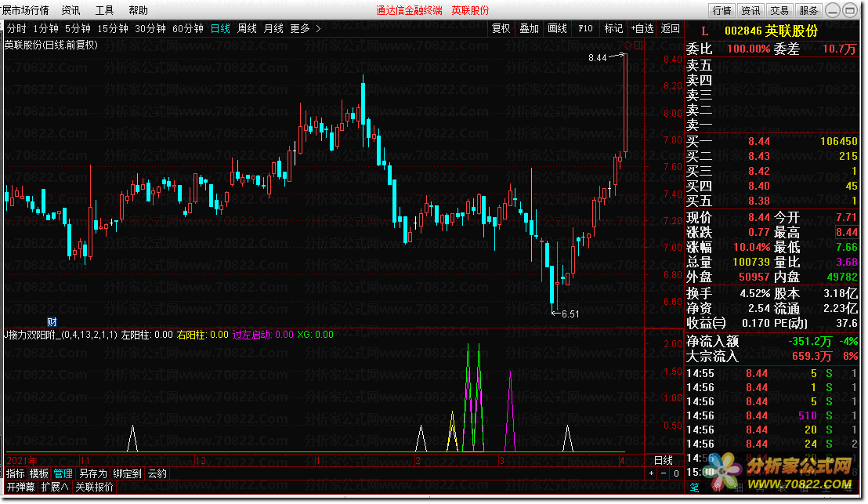This screenshot has height=504, width=868.
Task: Zoom out the chart with the − button
Action: (x=664, y=473)
